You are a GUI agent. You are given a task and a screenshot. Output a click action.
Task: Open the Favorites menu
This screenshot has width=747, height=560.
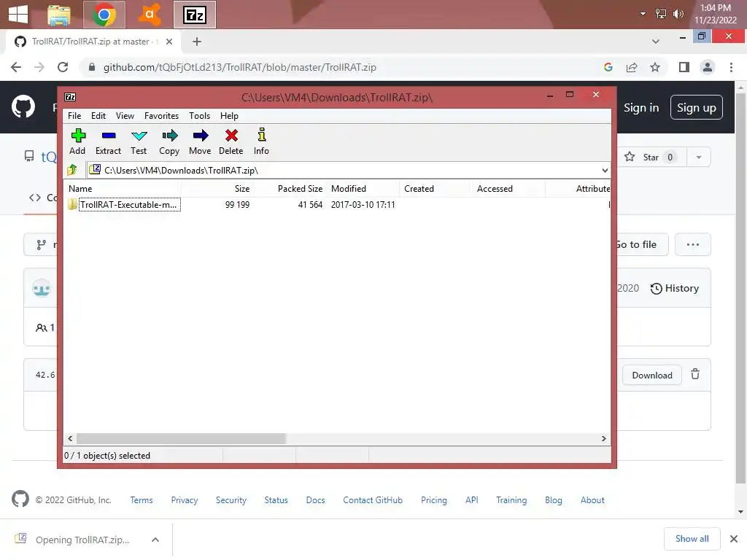[161, 116]
